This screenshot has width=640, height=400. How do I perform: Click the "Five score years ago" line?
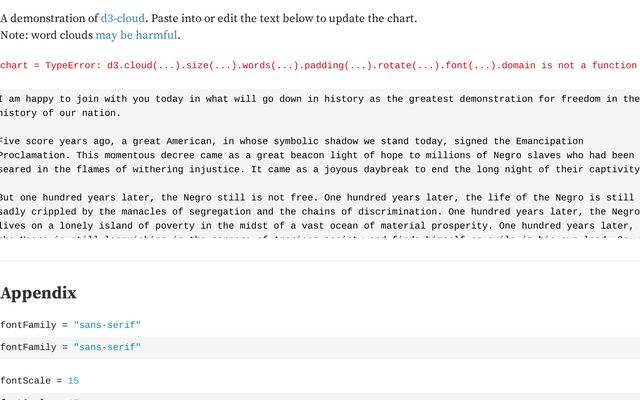tap(300, 141)
